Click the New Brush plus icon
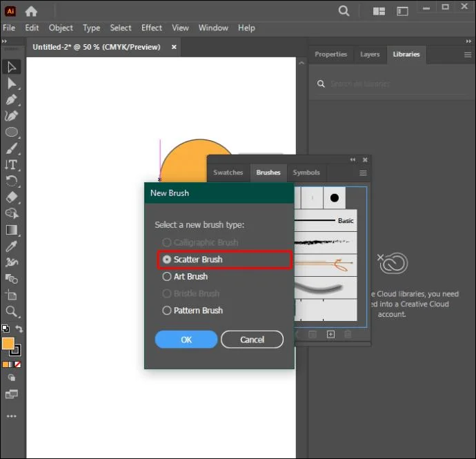 [330, 335]
